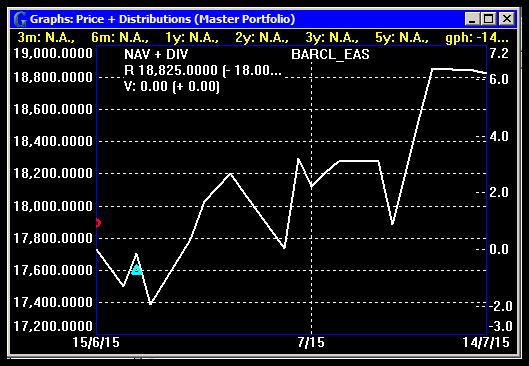
Task: Click the G application icon in title bar
Action: pyautogui.click(x=20, y=19)
